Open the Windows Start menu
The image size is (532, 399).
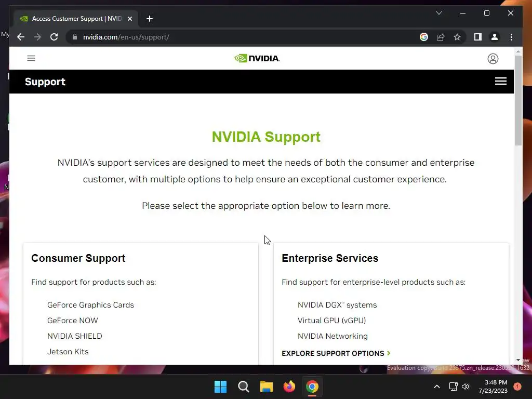(220, 387)
